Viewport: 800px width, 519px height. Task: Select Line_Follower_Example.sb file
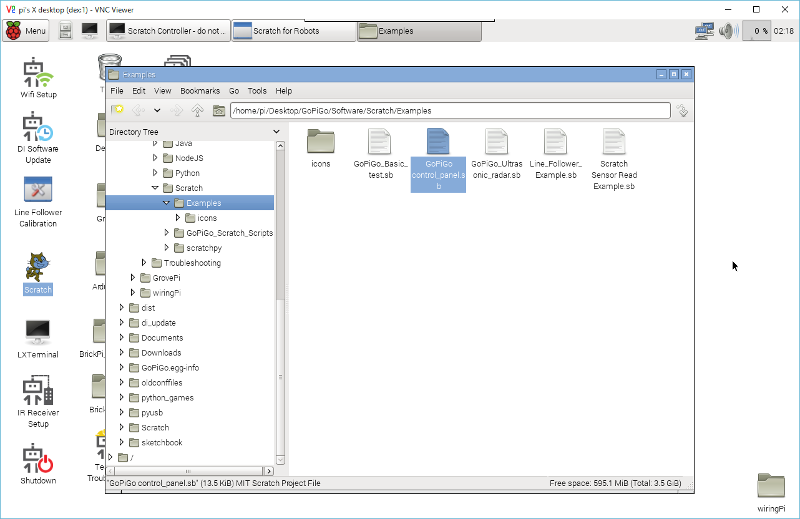(x=556, y=154)
